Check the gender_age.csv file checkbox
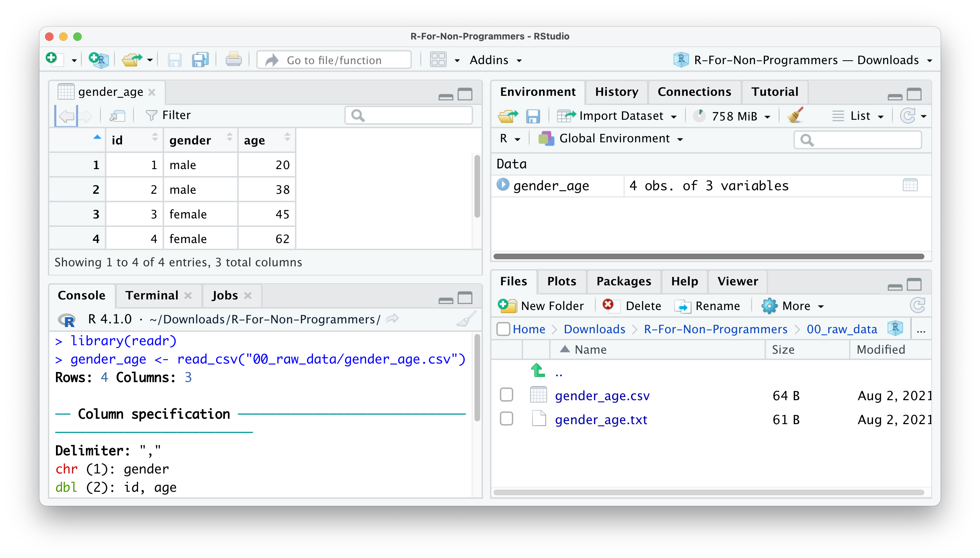980x558 pixels. pos(506,395)
